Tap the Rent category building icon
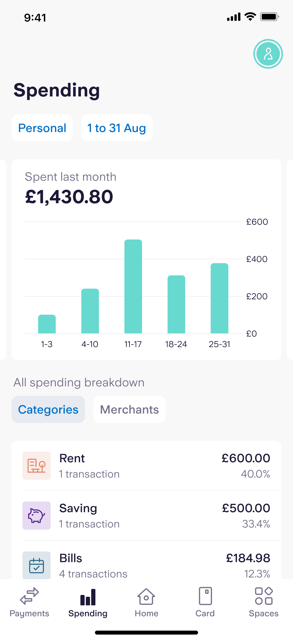293x644 pixels. click(36, 465)
